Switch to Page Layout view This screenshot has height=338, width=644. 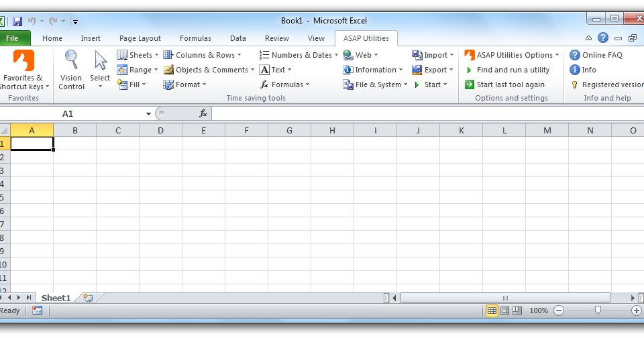pyautogui.click(x=504, y=311)
